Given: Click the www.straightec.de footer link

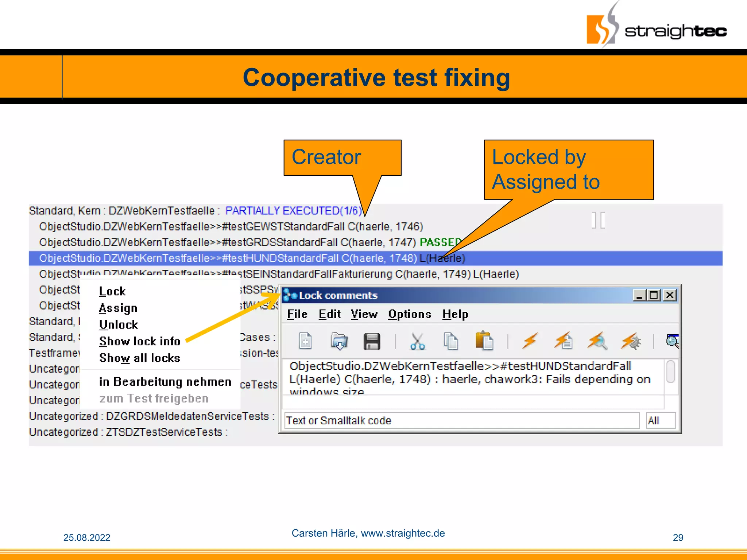Looking at the screenshot, I should [403, 533].
